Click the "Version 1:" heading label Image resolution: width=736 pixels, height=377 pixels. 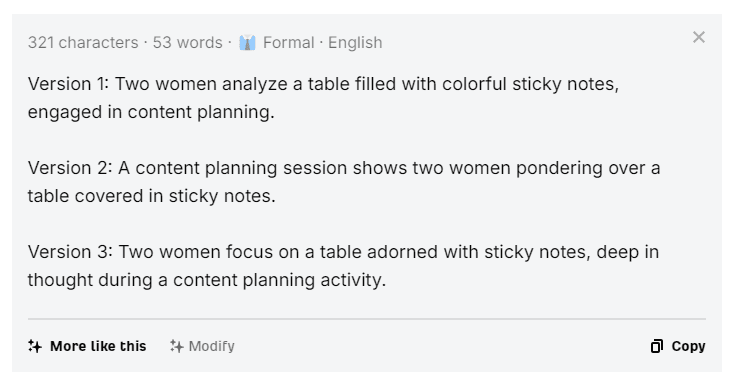[x=68, y=84]
